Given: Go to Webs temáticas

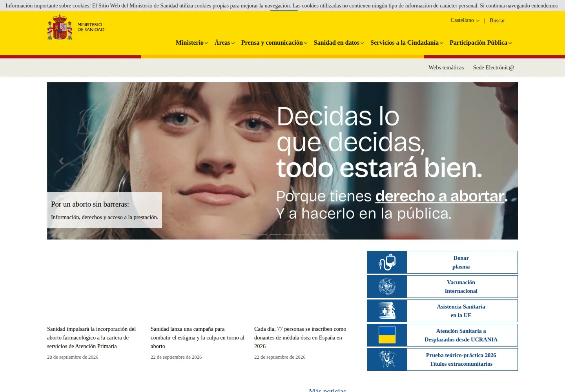Looking at the screenshot, I should point(446,67).
